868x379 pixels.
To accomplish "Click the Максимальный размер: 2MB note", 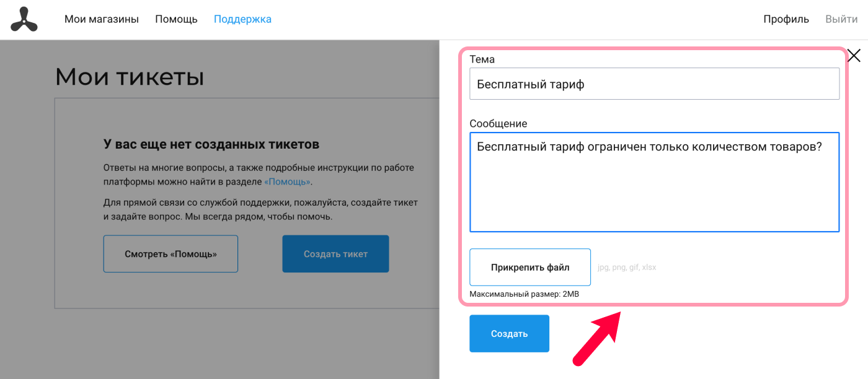I will [x=524, y=294].
